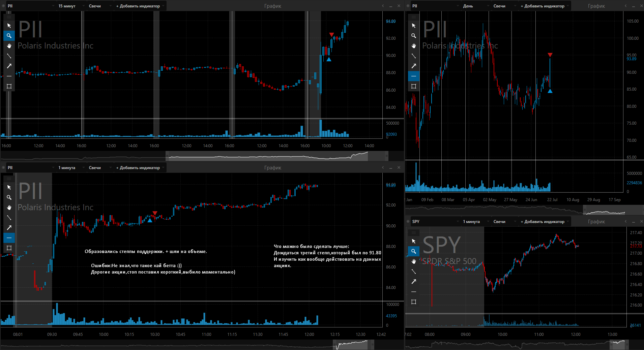
Task: Expand 'Добавить индикатор' in SPY chart
Action: [x=545, y=221]
